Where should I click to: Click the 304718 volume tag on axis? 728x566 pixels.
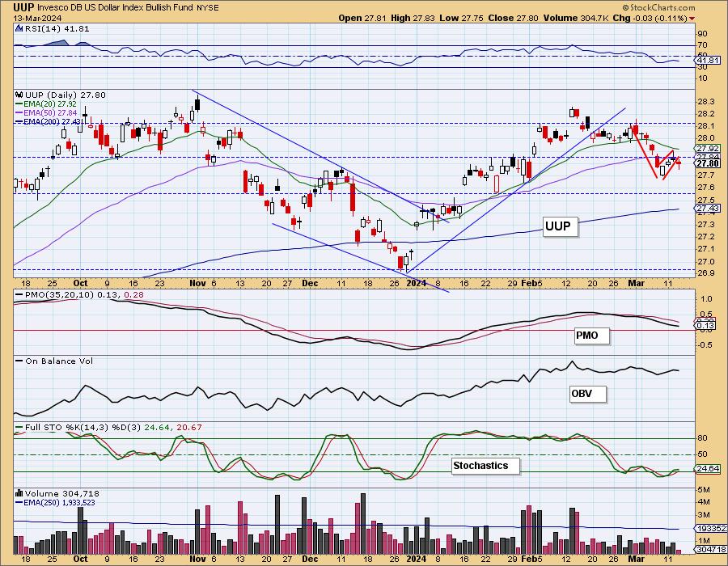[x=710, y=549]
